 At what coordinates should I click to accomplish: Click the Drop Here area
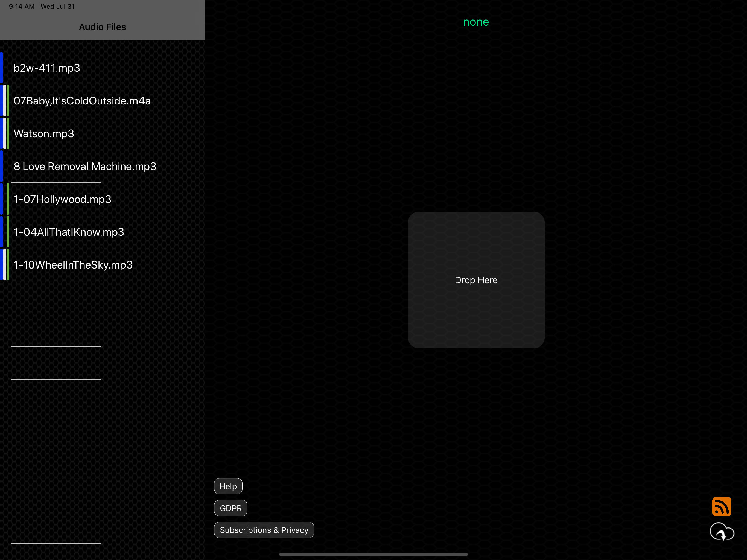[x=476, y=280]
